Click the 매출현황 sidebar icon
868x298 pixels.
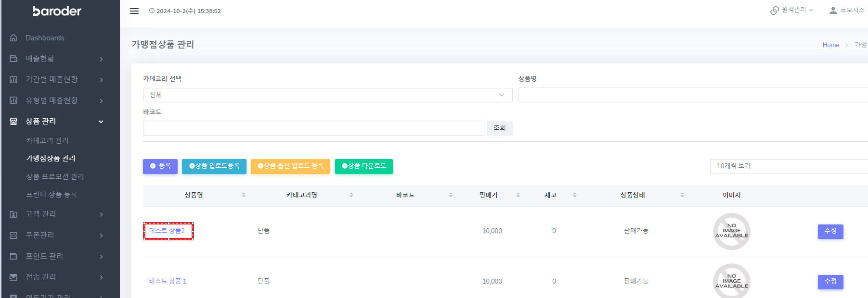click(13, 59)
